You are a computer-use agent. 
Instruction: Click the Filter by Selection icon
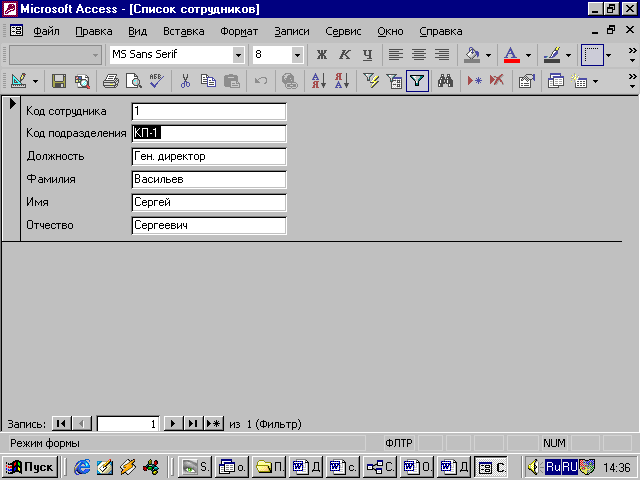[x=372, y=81]
